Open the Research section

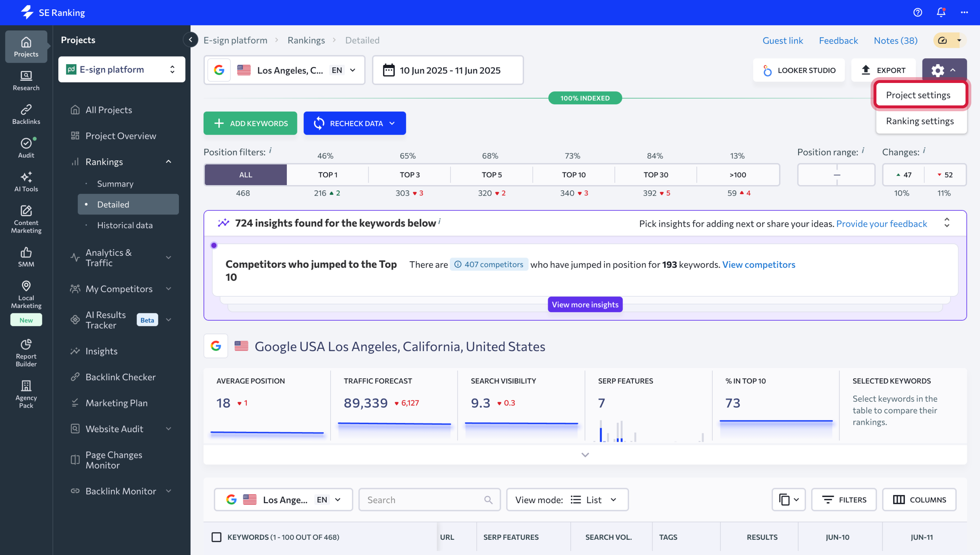point(26,80)
